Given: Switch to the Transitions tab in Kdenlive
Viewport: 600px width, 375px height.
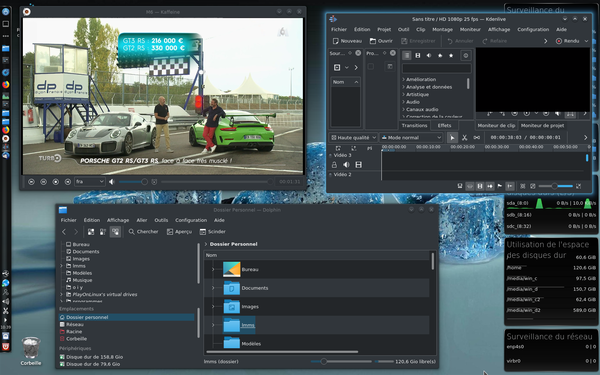Looking at the screenshot, I should click(x=414, y=126).
